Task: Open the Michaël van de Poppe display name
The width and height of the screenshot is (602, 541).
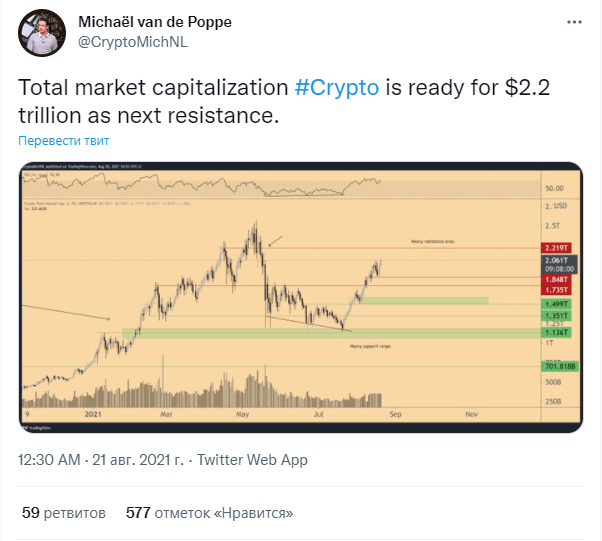Action: [155, 22]
